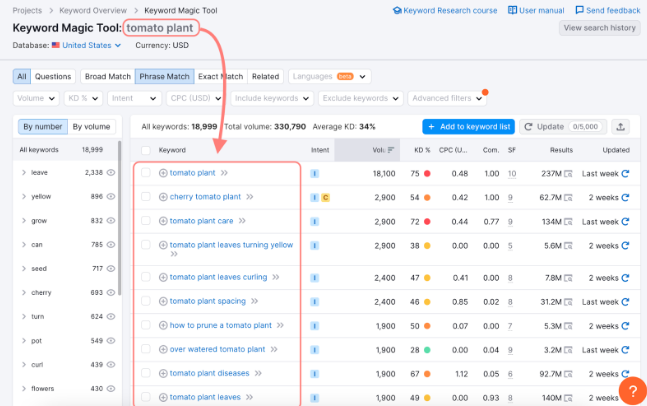The height and width of the screenshot is (406, 647).
Task: Click refresh icon in the tomato plant row
Action: point(626,173)
